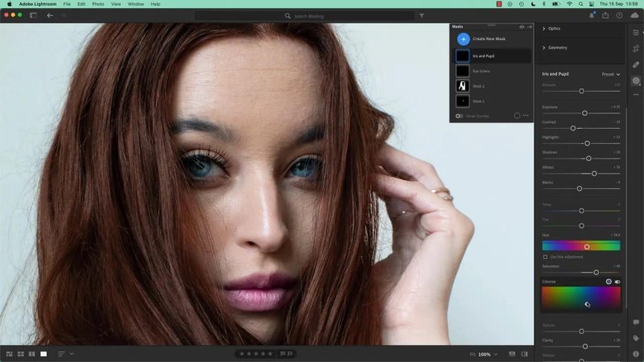
Task: Click the Hue color slider handle
Action: click(x=587, y=247)
